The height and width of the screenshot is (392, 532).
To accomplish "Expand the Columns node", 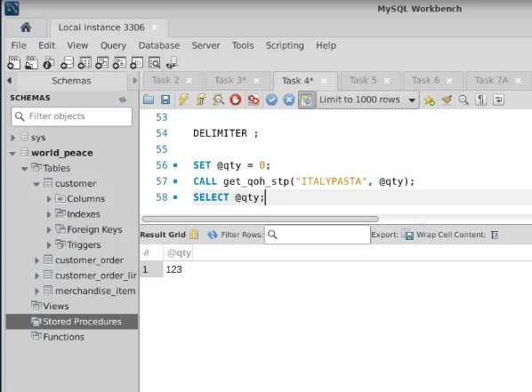I will pyautogui.click(x=49, y=199).
